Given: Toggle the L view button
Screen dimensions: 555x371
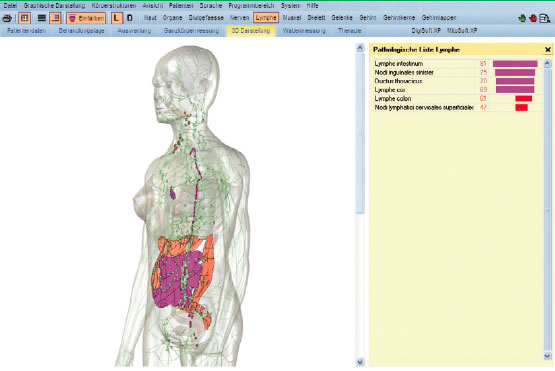Looking at the screenshot, I should coord(116,18).
